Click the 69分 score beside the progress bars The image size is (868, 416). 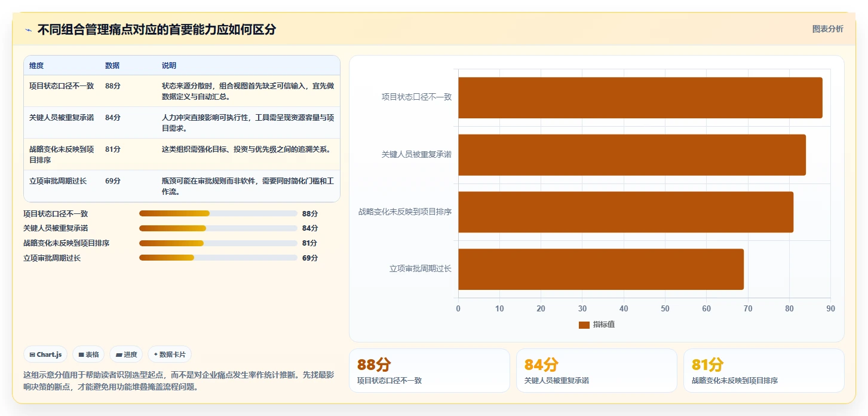310,258
